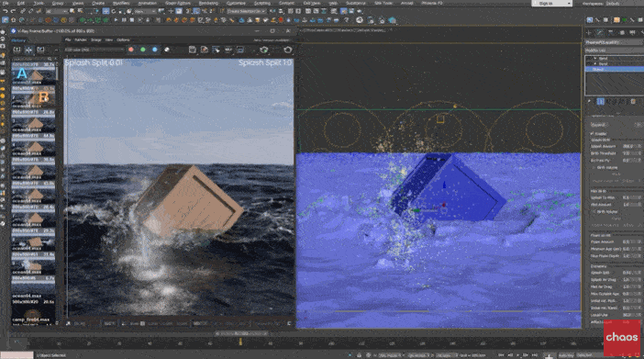Click the pin stack icon below modifier stack

[590, 101]
